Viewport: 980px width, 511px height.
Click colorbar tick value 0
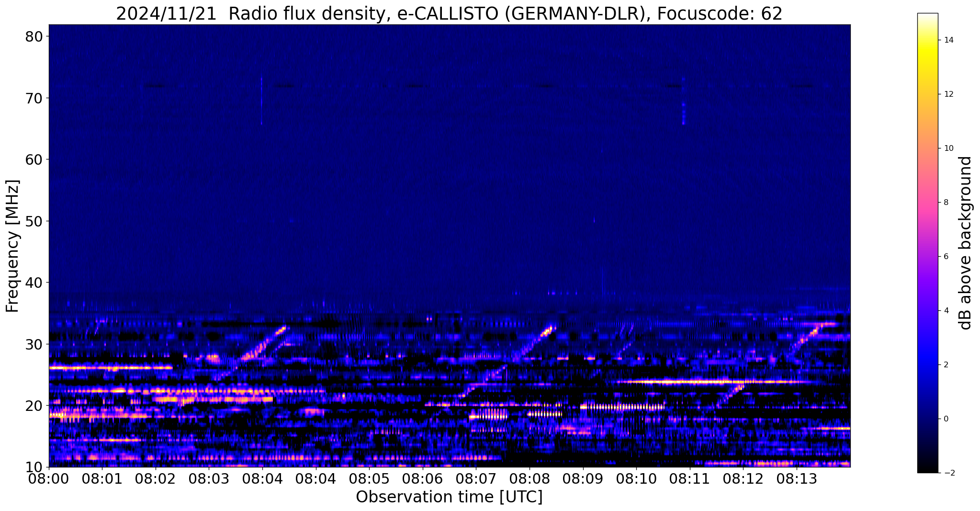[x=946, y=419]
